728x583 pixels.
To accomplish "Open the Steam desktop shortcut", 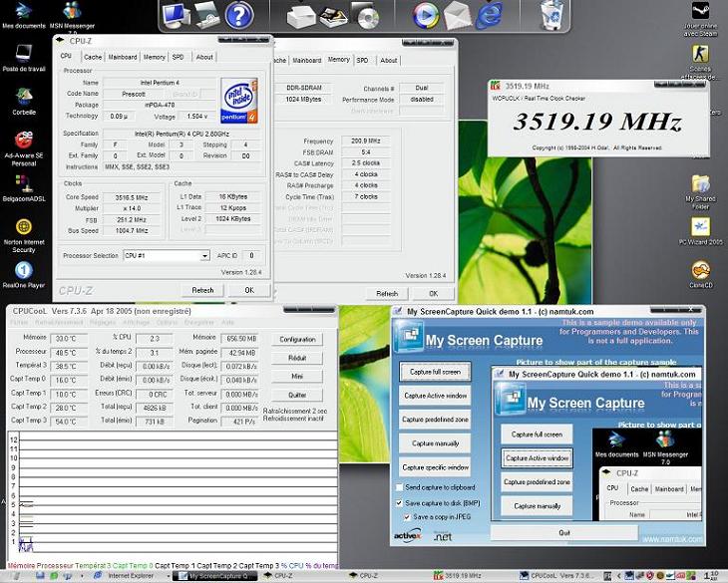I will coord(700,19).
